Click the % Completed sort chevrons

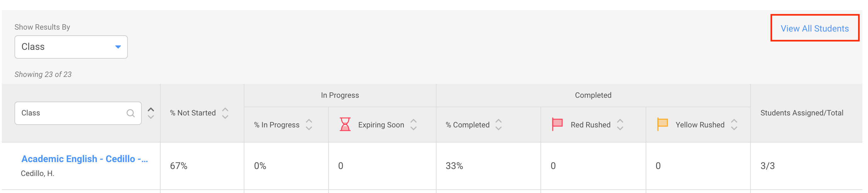coord(498,125)
